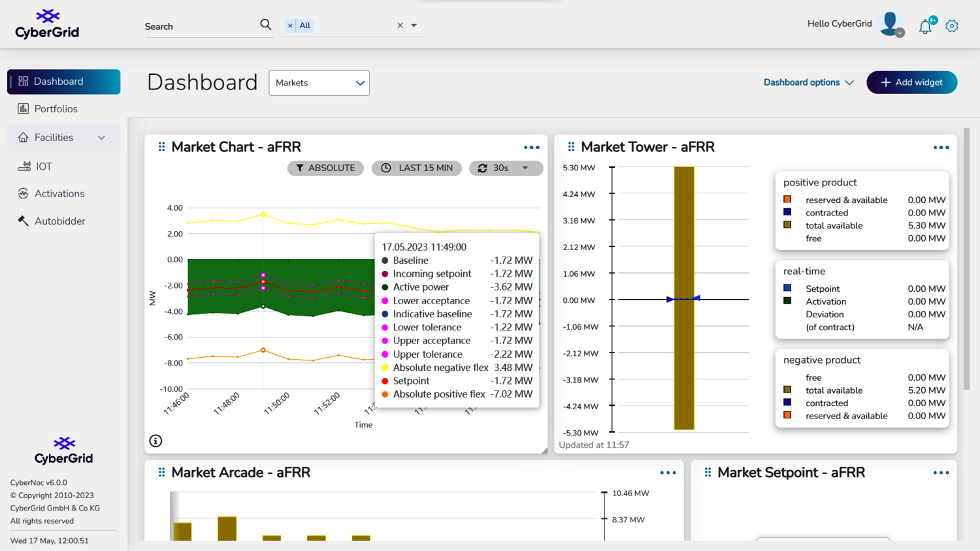Click the Add widget button
The image size is (980, 551).
911,82
